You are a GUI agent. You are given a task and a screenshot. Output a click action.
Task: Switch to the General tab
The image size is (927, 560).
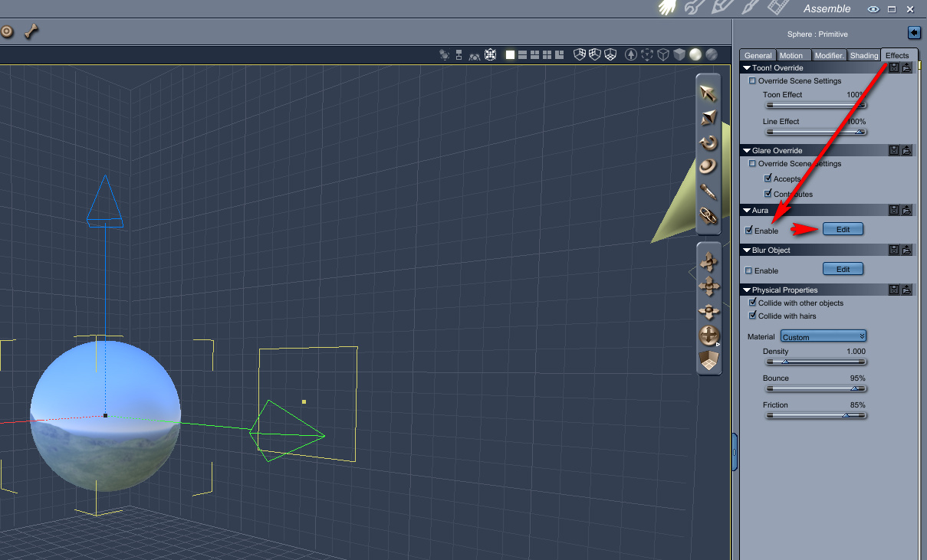pos(758,55)
